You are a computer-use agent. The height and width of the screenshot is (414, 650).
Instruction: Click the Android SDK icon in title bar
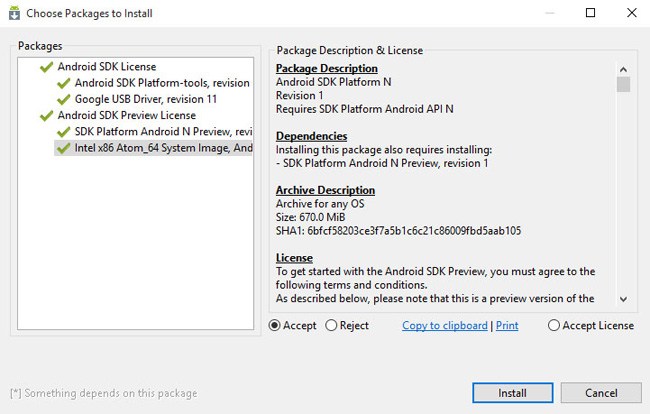click(13, 13)
